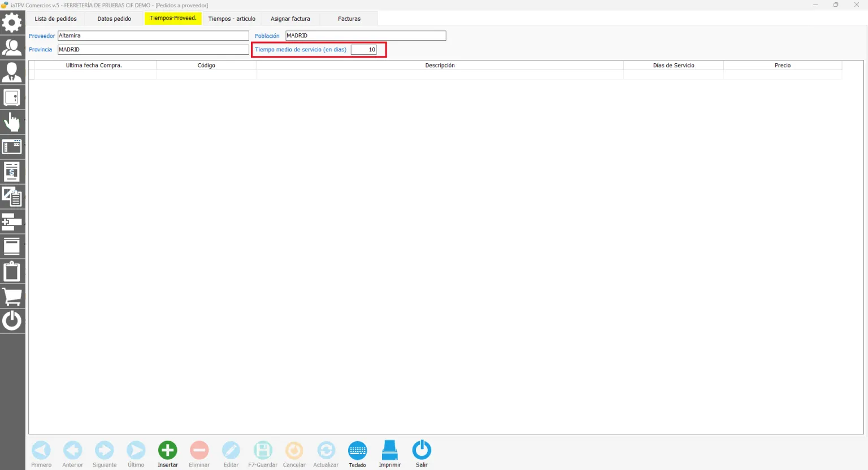Screen dimensions: 868x470
Task: Open the dollar receipt sidebar icon
Action: (x=12, y=172)
